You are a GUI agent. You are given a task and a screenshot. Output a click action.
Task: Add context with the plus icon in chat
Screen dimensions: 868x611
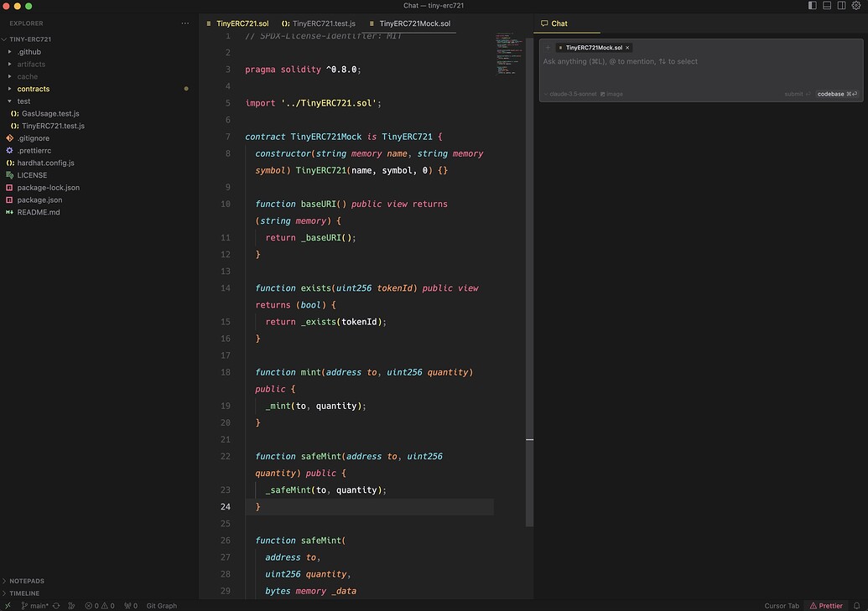[x=548, y=48]
